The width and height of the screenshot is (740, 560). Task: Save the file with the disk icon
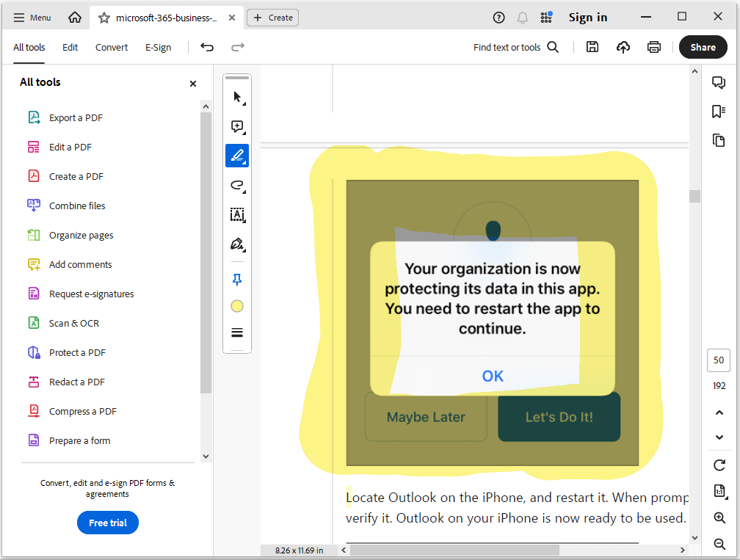click(592, 47)
